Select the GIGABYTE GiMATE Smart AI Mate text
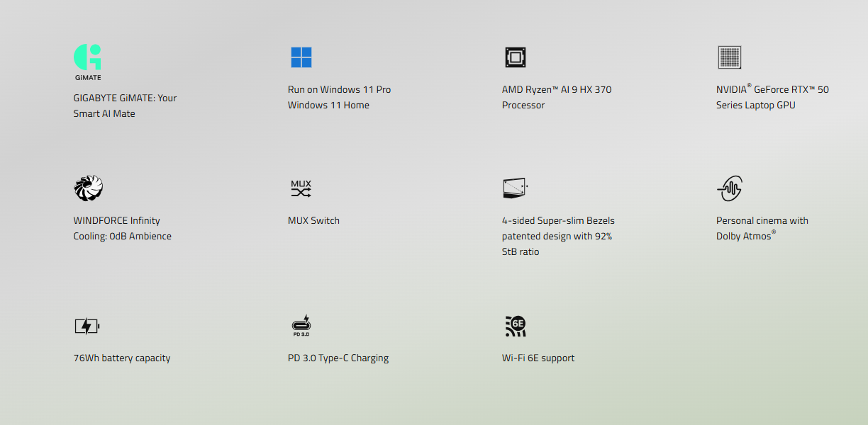The height and width of the screenshot is (425, 868). [x=125, y=106]
